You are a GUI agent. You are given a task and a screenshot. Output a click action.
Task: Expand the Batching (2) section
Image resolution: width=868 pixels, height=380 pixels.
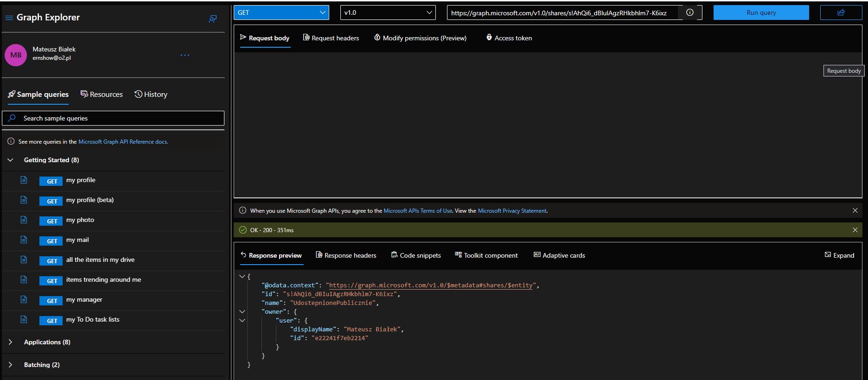point(10,365)
